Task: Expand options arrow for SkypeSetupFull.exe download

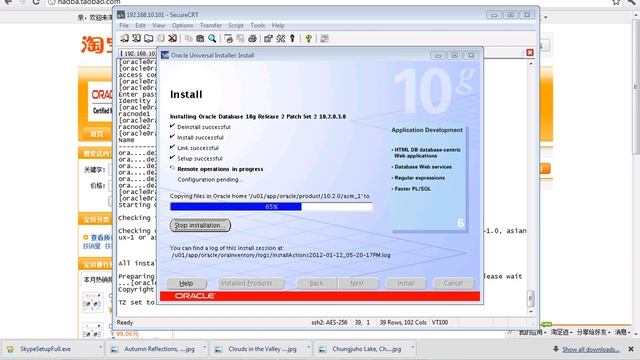Action: [x=100, y=348]
